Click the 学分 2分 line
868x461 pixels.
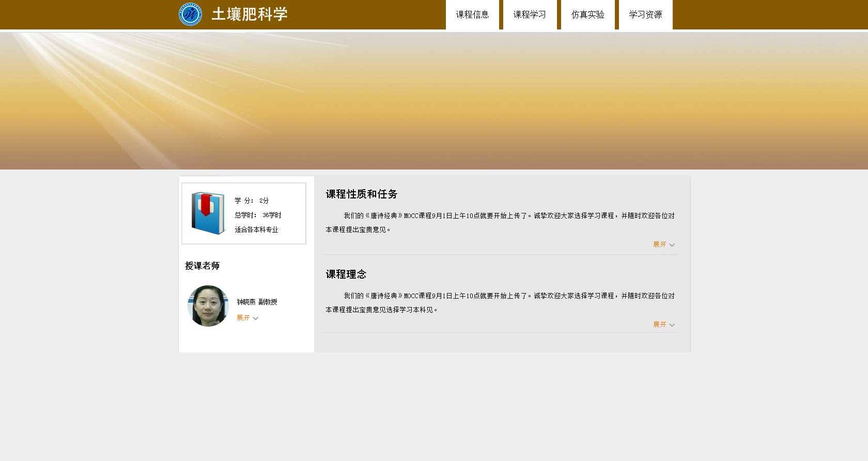point(252,201)
